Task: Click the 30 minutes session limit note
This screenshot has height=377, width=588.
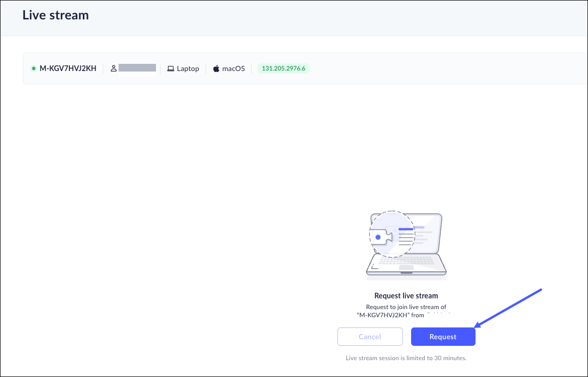Action: tap(406, 358)
